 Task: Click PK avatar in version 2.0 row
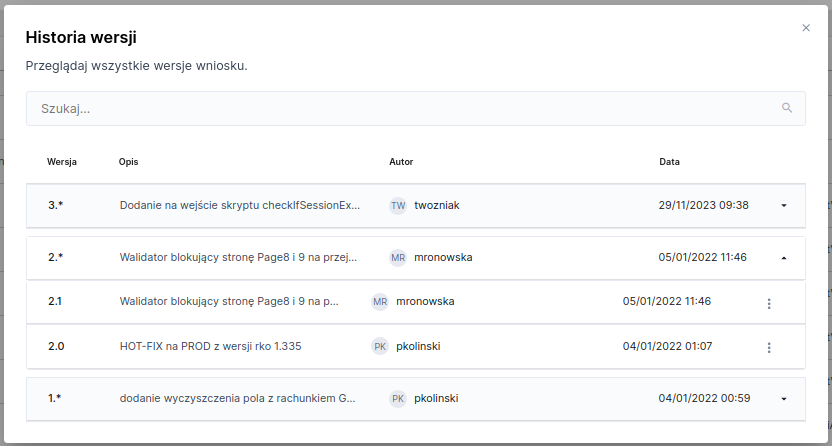(x=380, y=347)
